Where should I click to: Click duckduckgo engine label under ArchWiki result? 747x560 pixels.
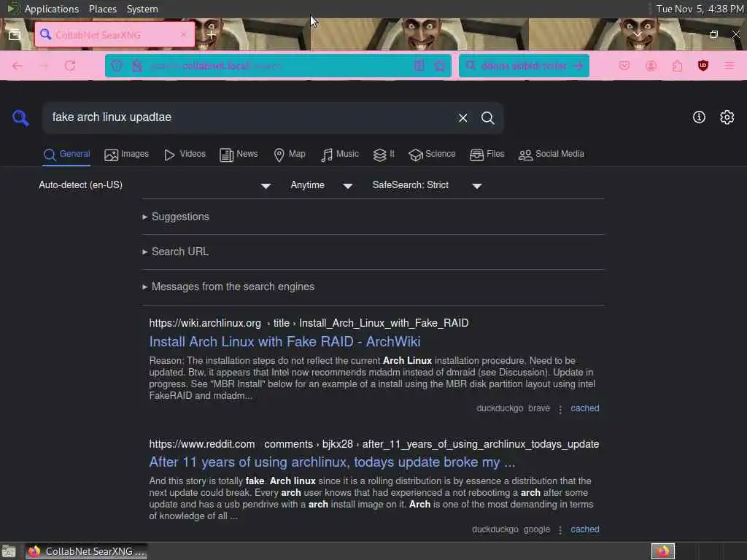(500, 408)
